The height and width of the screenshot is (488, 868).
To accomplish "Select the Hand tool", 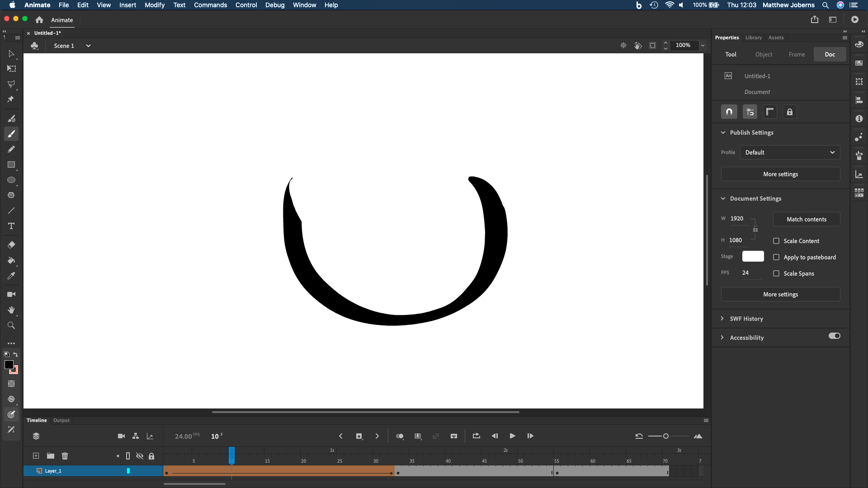I will (x=11, y=310).
